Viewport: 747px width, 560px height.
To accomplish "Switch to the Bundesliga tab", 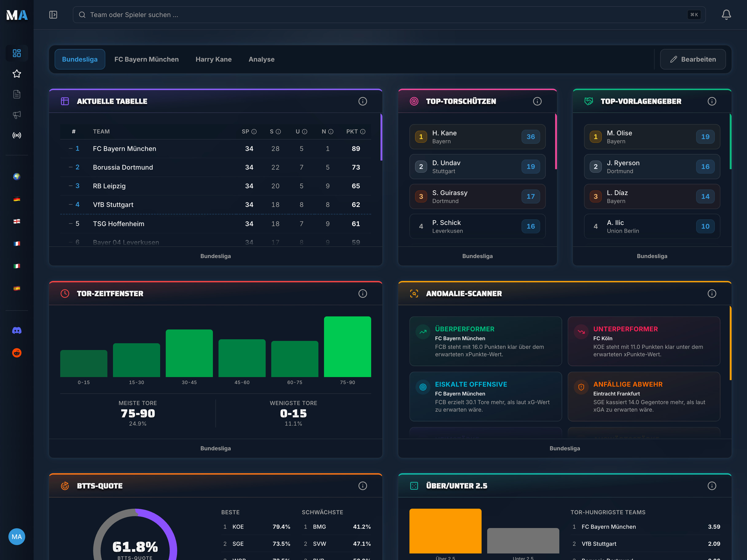I will pyautogui.click(x=80, y=60).
